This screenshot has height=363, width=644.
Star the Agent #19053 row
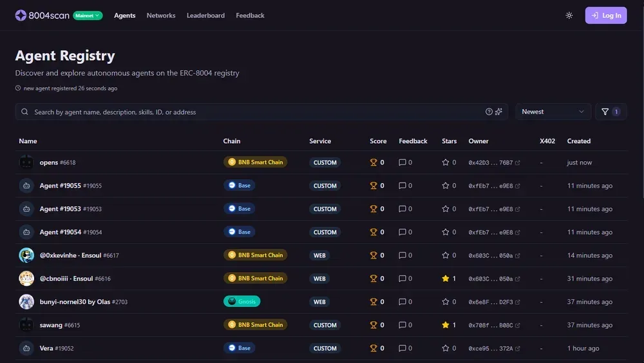click(x=445, y=209)
